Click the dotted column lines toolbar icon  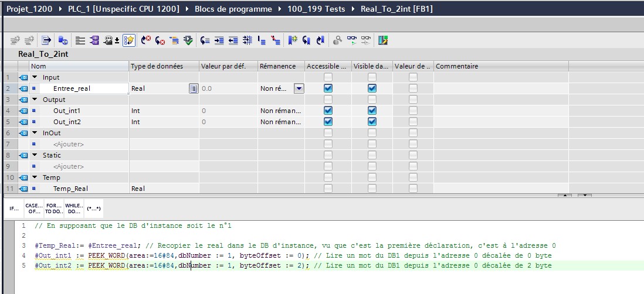pos(248,40)
